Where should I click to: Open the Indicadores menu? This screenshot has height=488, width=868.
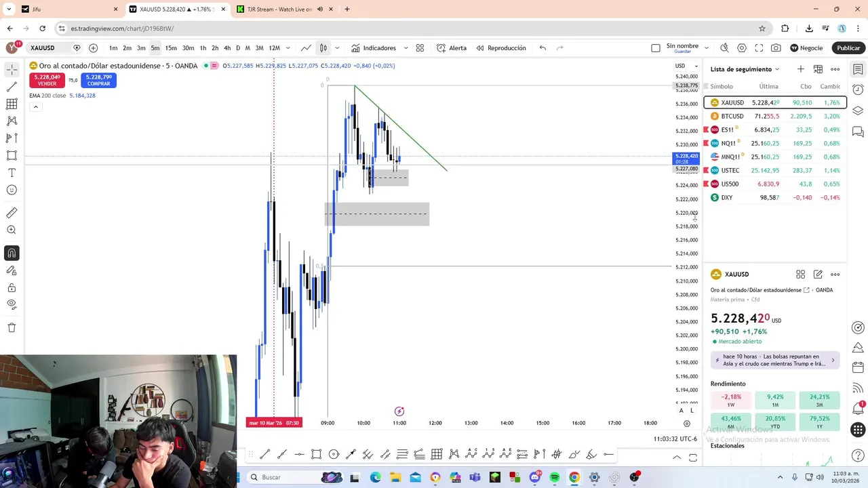tap(373, 48)
